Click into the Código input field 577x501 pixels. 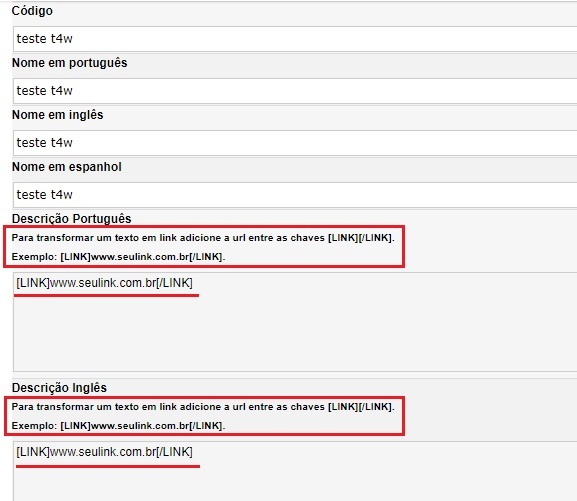(295, 39)
